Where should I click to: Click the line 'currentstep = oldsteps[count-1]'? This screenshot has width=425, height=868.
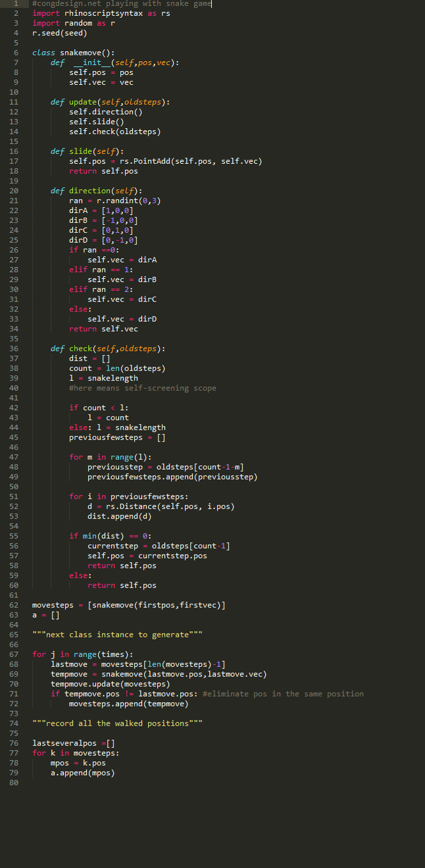[x=159, y=546]
